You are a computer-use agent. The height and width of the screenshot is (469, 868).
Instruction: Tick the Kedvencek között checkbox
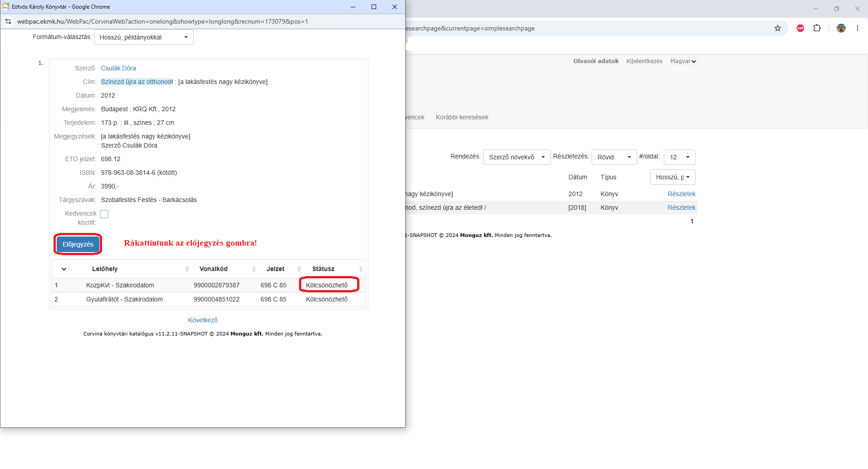coord(104,214)
